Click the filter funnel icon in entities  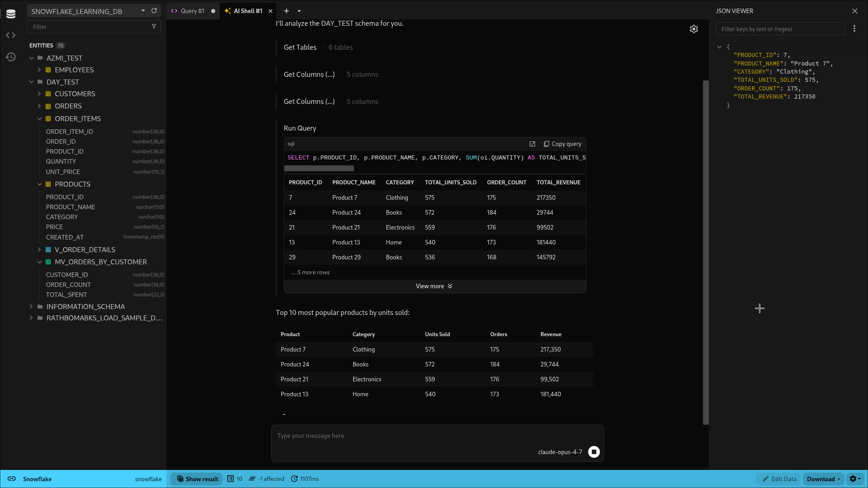(x=154, y=27)
